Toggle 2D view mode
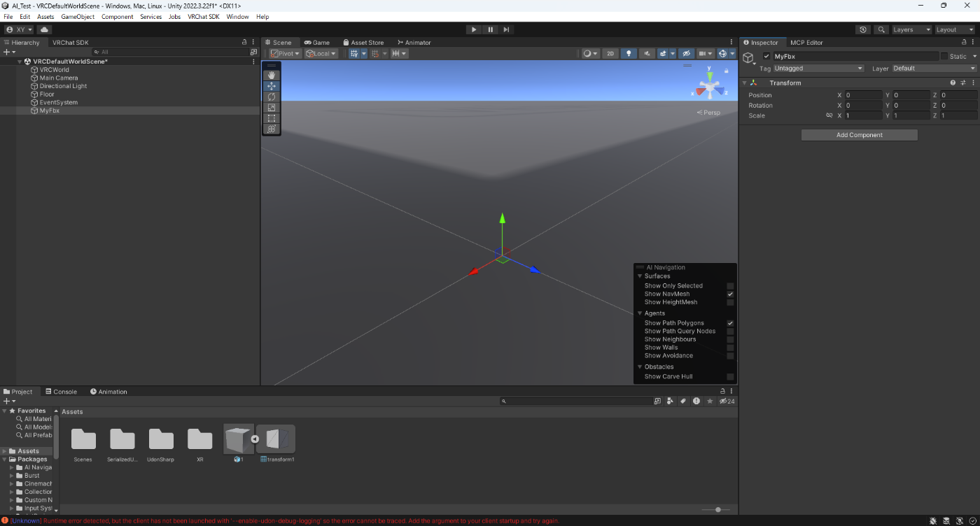Screen dimensions: 980x526 tap(610, 53)
